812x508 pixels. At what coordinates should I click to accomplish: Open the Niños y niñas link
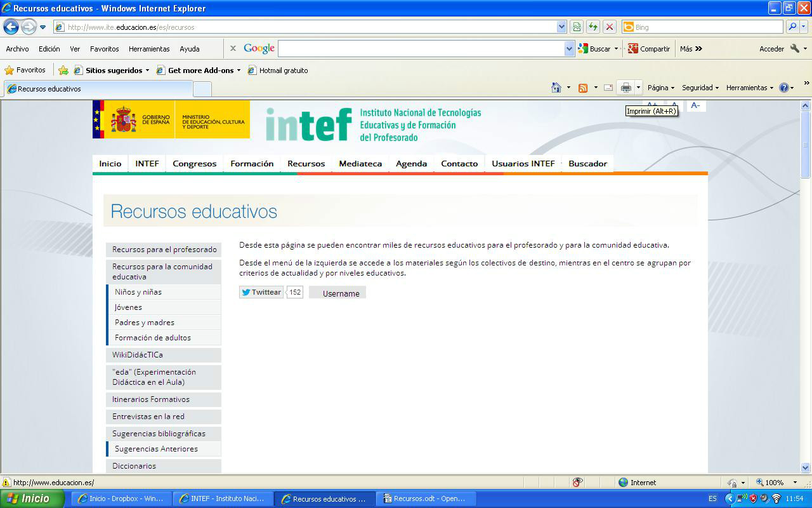(x=138, y=292)
